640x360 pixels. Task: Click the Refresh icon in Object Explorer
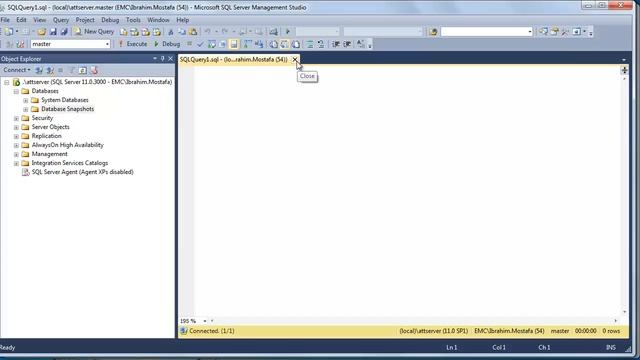[83, 70]
